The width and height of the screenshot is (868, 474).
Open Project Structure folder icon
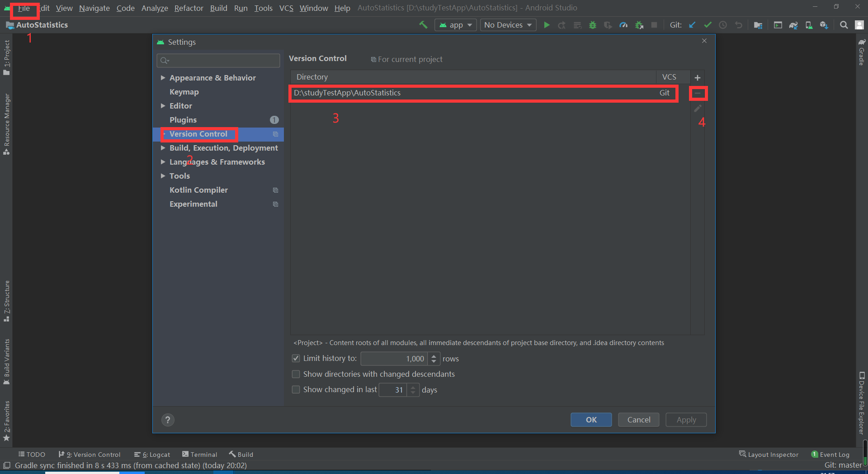(758, 25)
